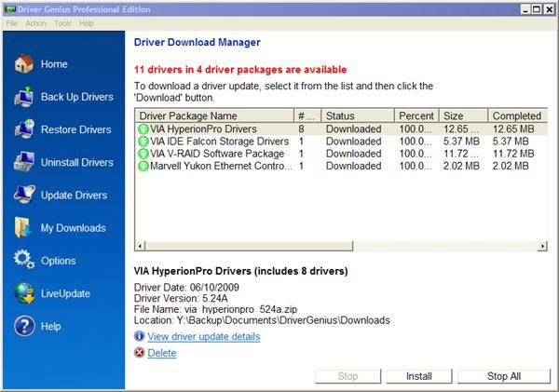Click the My Downloads folder icon

point(22,227)
